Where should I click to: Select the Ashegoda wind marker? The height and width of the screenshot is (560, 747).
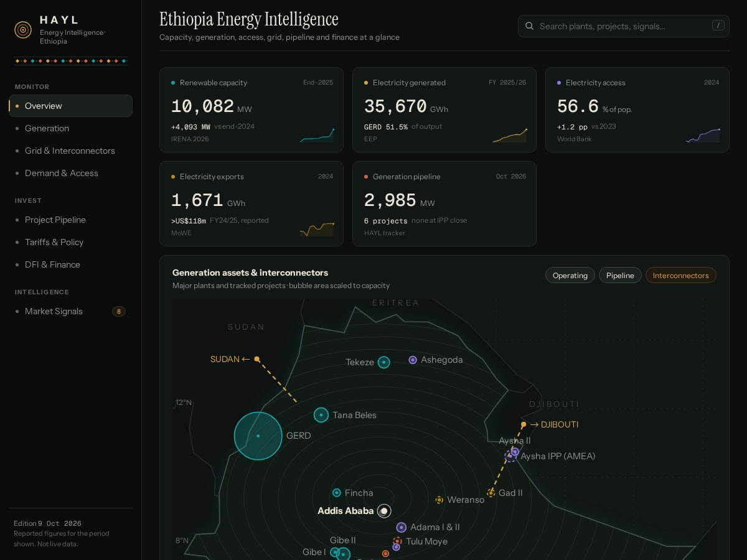pyautogui.click(x=413, y=360)
